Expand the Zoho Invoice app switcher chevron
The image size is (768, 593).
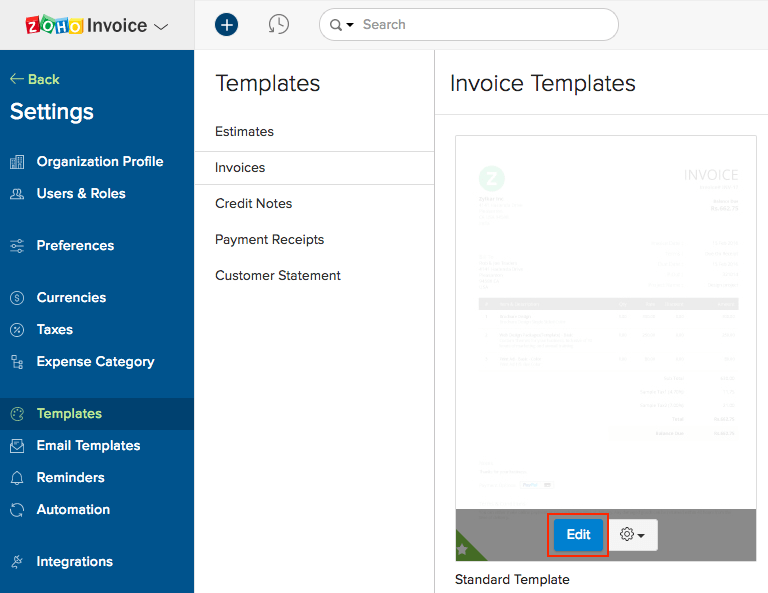tap(161, 26)
